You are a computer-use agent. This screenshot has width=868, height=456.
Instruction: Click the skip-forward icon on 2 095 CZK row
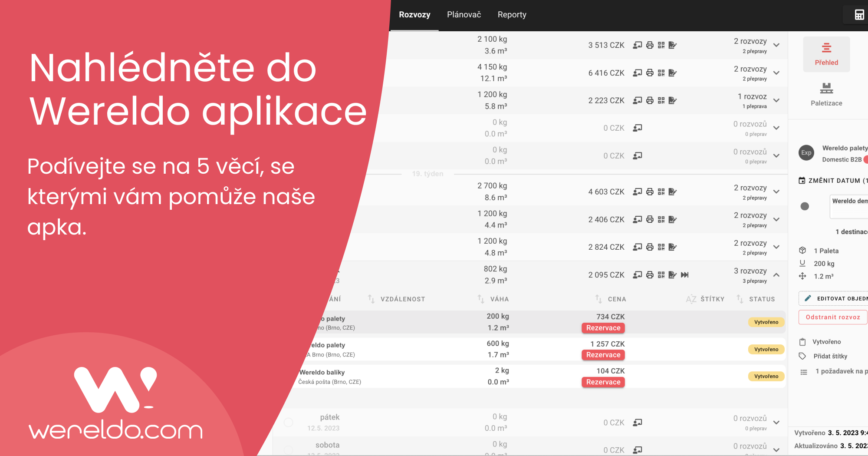pyautogui.click(x=685, y=275)
